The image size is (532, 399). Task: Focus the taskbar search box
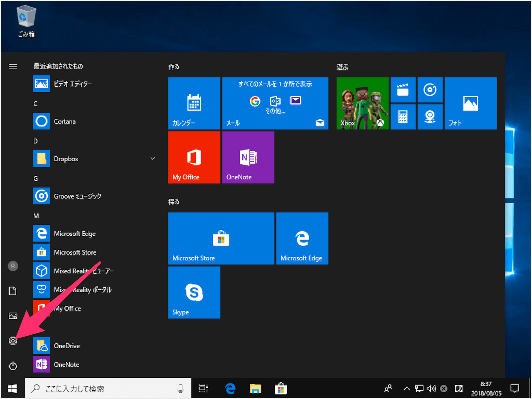click(108, 389)
